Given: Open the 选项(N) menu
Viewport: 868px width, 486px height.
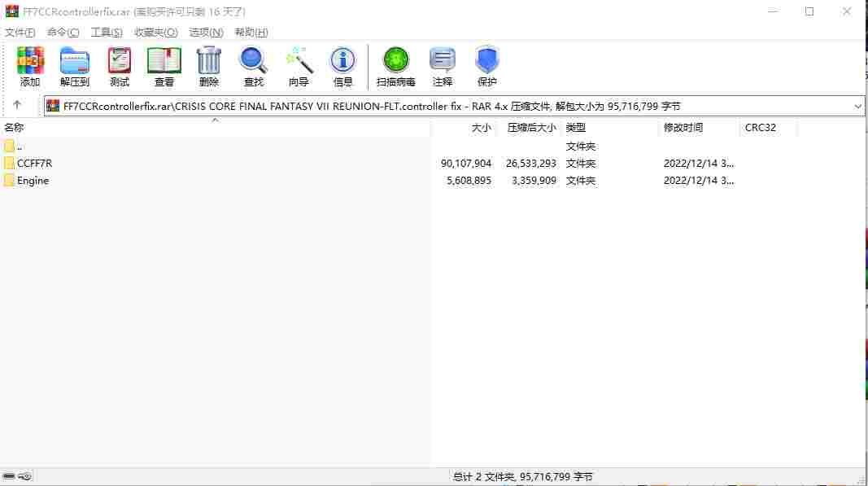Looking at the screenshot, I should [x=206, y=32].
